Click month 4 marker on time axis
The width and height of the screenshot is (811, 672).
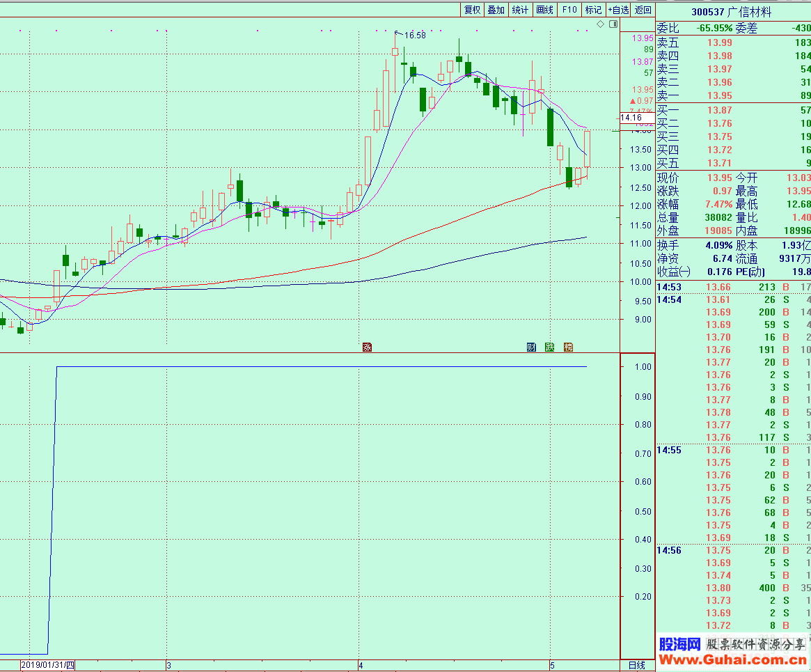click(361, 666)
